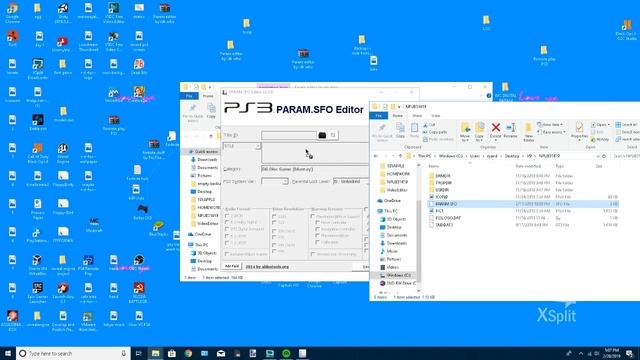Open Parental Lock Level dropdown
This screenshot has width=640, height=360.
pos(351,181)
